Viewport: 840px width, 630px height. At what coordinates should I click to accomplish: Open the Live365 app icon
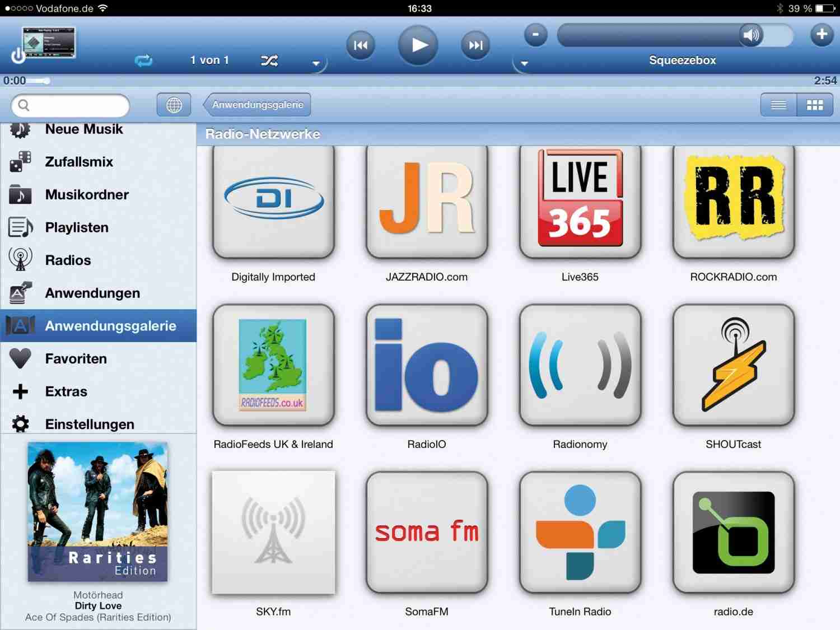[x=580, y=202]
